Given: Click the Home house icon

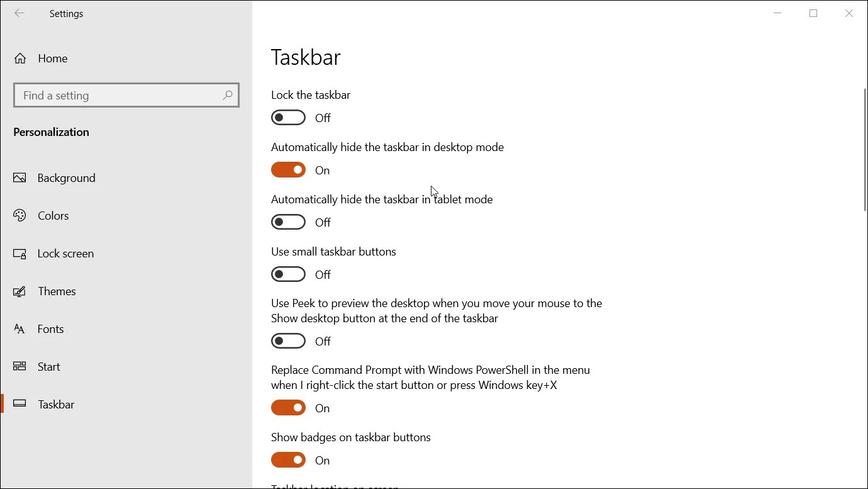Looking at the screenshot, I should [20, 59].
